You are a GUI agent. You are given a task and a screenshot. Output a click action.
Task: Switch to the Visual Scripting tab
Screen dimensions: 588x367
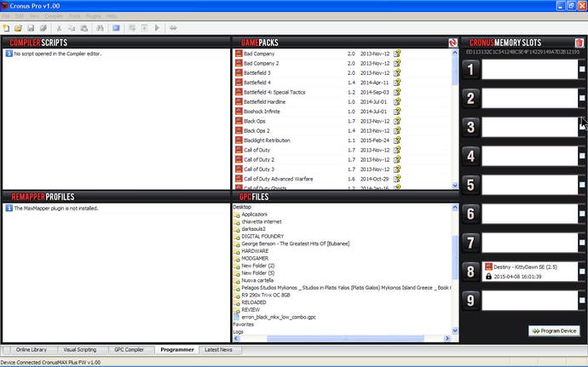pos(80,350)
